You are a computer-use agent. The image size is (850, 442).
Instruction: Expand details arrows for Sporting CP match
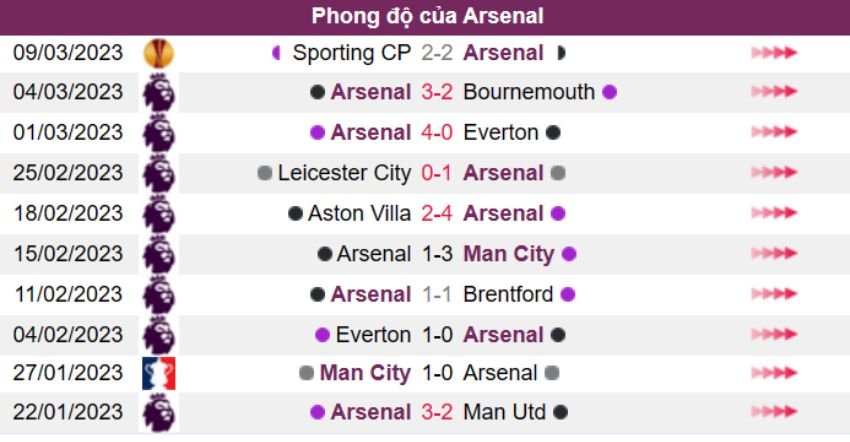(x=774, y=53)
